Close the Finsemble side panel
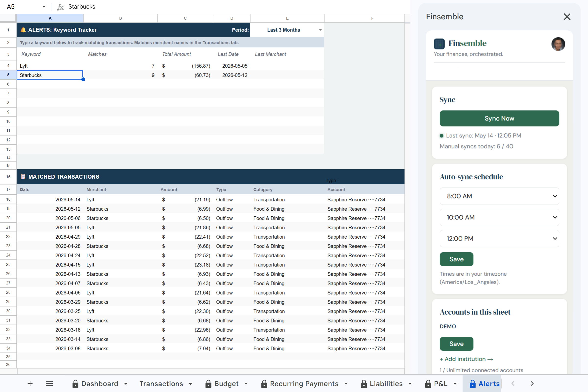 click(x=567, y=17)
